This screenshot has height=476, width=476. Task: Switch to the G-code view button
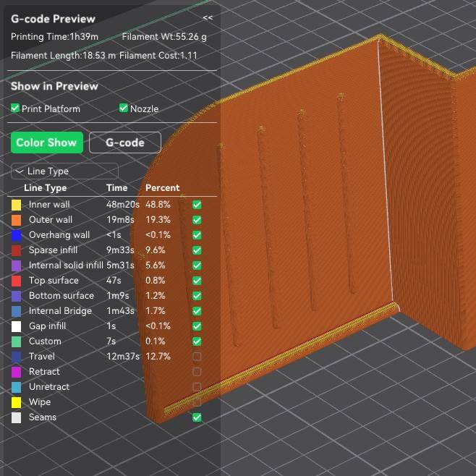click(125, 143)
